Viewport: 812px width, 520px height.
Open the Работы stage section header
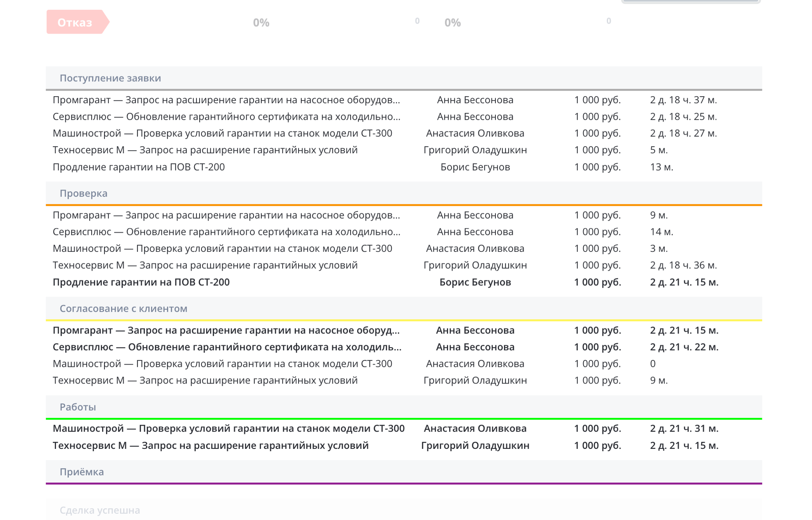click(77, 407)
